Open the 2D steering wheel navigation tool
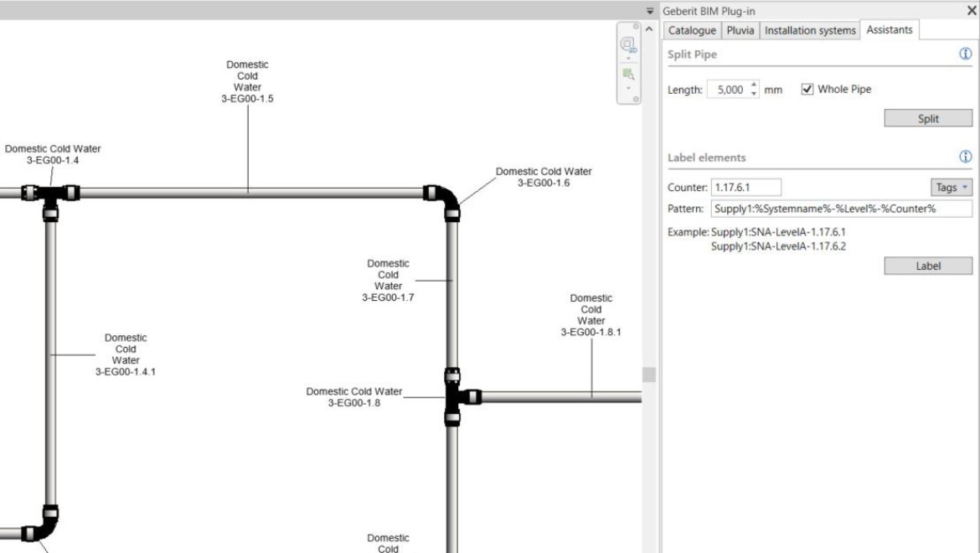 click(627, 46)
